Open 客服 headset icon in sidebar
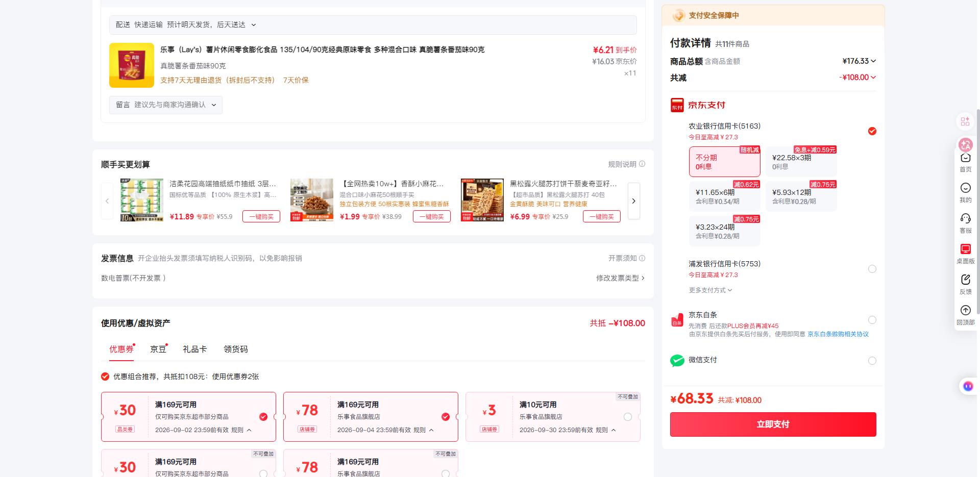980x477 pixels. click(965, 218)
